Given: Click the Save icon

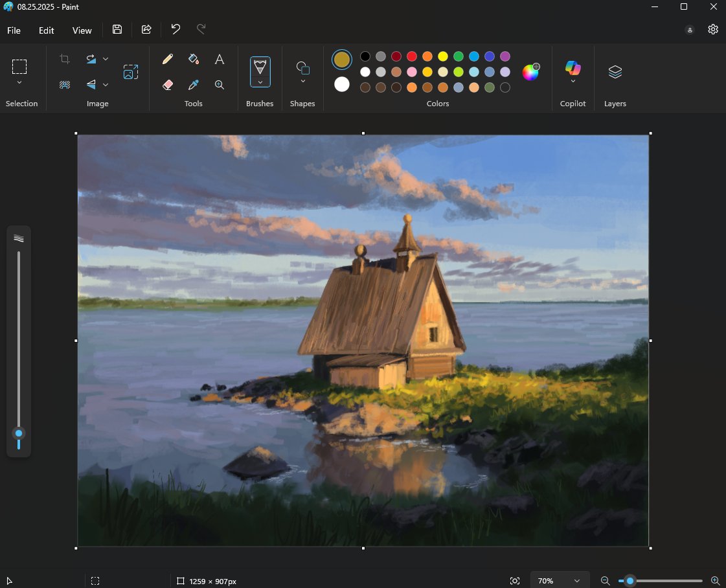Looking at the screenshot, I should pyautogui.click(x=117, y=29).
